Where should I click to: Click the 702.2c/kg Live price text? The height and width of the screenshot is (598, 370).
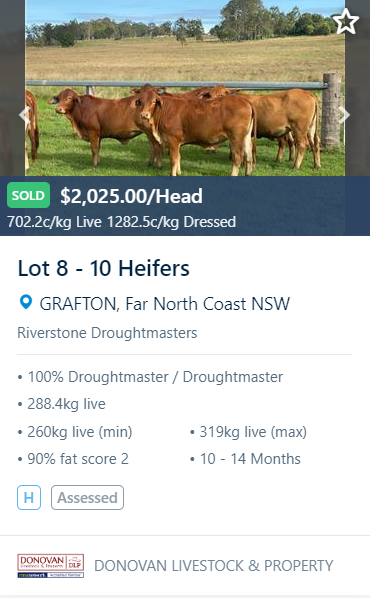55,222
